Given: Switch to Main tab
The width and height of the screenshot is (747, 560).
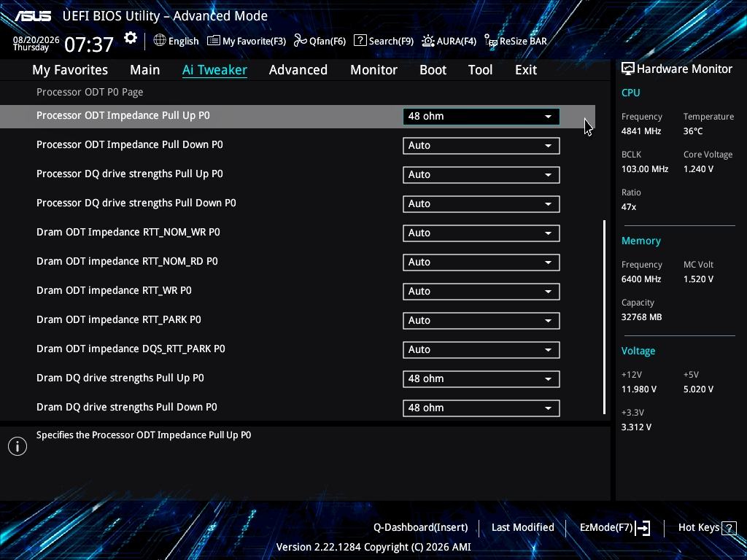Looking at the screenshot, I should click(x=145, y=70).
